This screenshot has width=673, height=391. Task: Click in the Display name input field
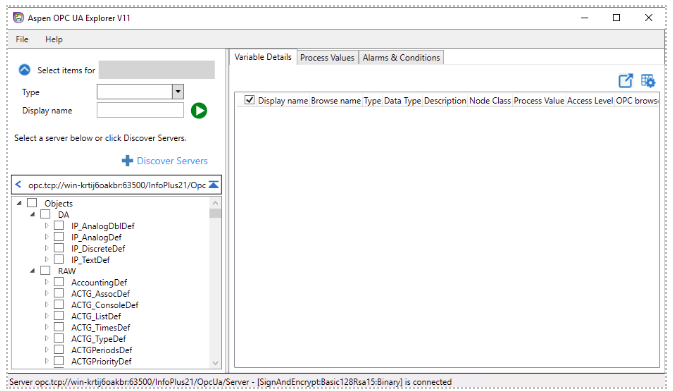coord(140,110)
